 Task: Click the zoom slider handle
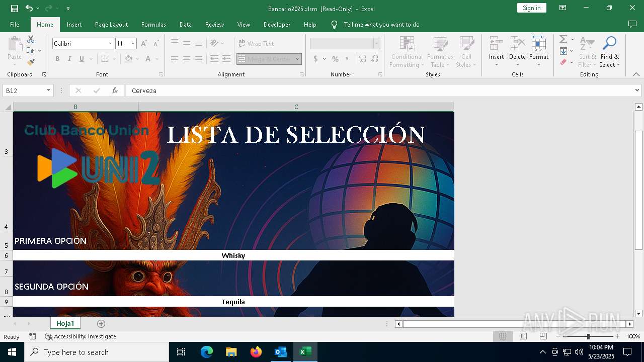(588, 336)
